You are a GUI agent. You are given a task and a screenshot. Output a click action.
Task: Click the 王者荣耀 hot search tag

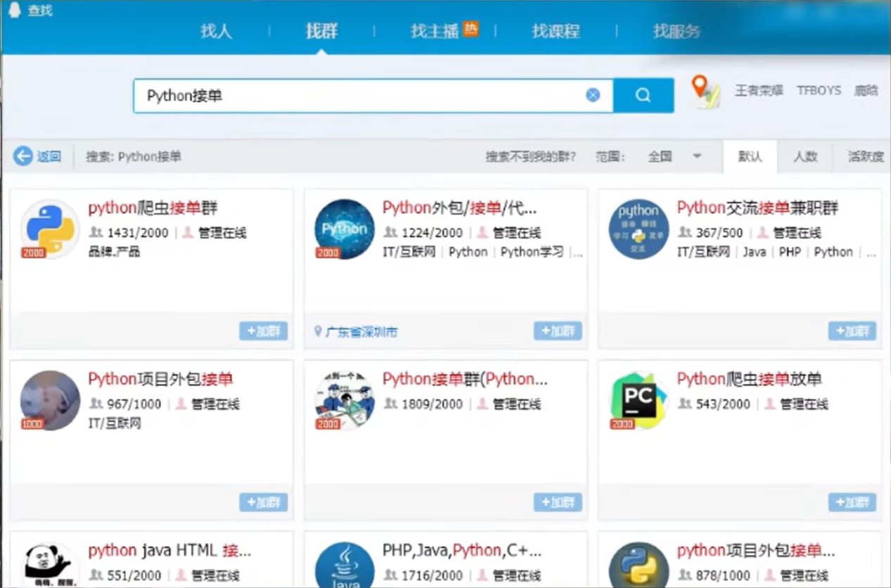(x=759, y=91)
